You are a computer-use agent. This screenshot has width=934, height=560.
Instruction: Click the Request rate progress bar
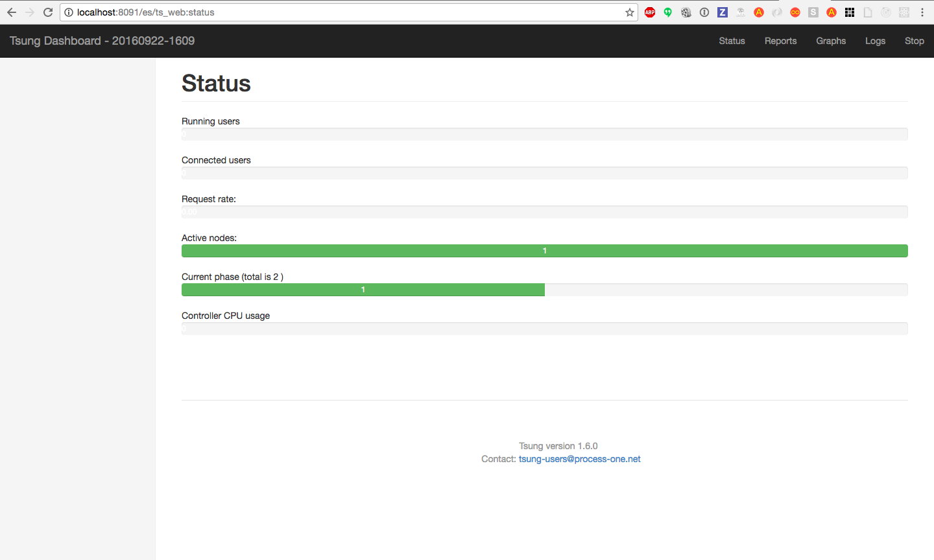coord(545,212)
